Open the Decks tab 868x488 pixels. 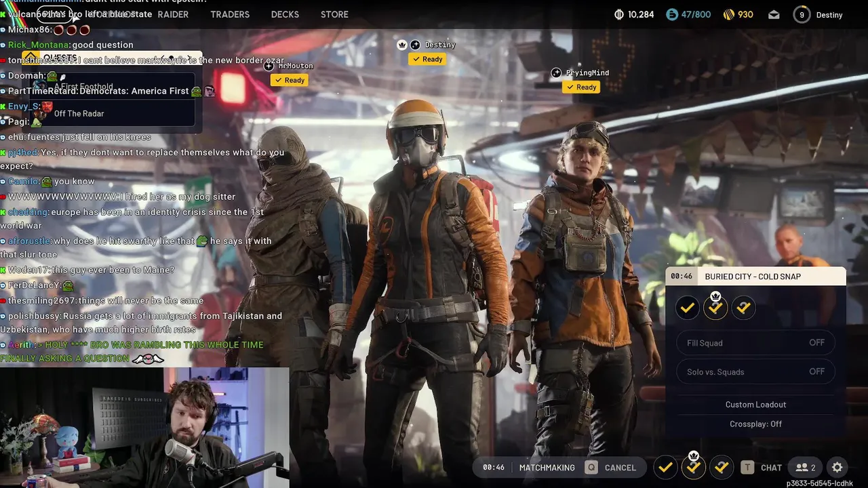click(x=285, y=14)
